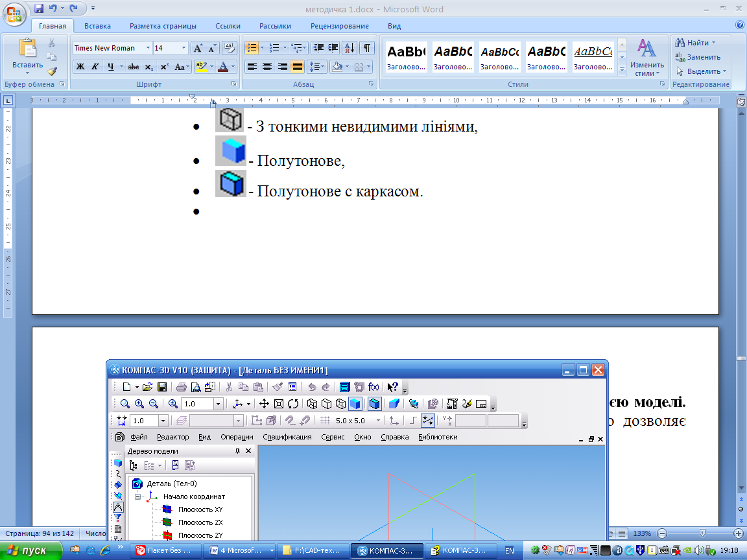Open the Вид tab

(x=394, y=26)
